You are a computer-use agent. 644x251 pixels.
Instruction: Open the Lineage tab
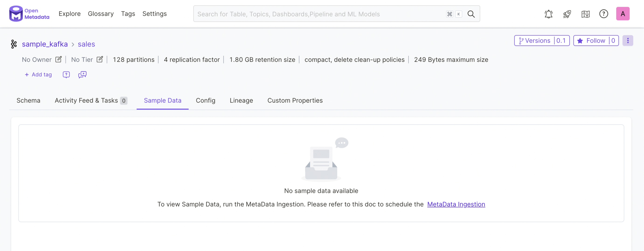click(241, 101)
